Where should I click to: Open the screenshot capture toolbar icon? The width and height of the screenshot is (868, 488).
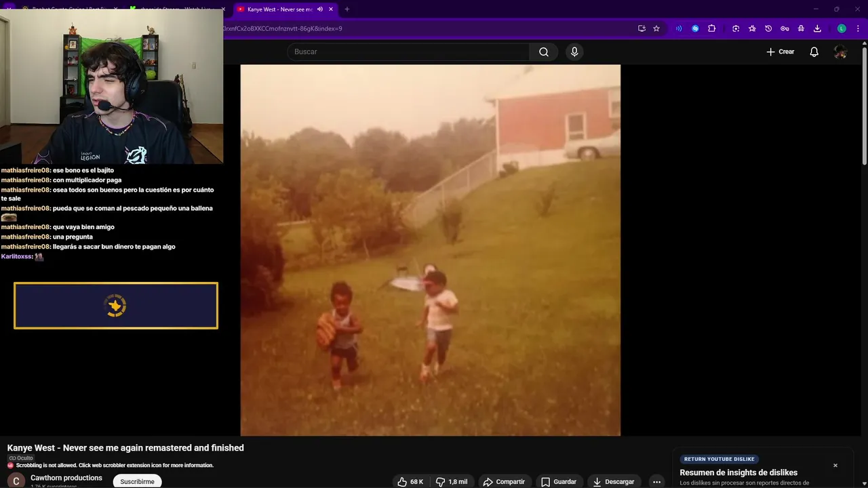tap(736, 28)
